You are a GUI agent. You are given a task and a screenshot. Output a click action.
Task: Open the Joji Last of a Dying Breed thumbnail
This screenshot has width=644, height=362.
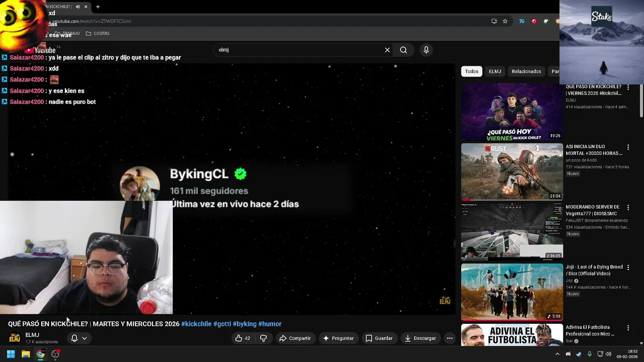tap(512, 292)
